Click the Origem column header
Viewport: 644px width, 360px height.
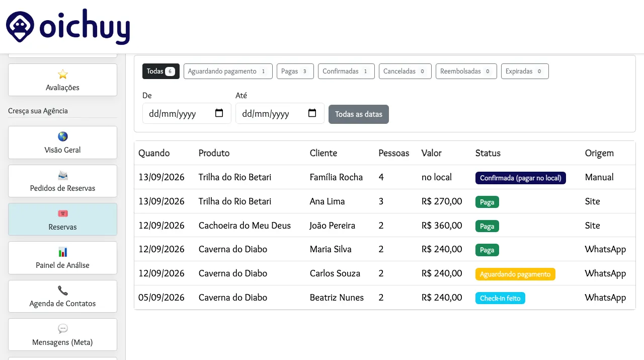599,153
